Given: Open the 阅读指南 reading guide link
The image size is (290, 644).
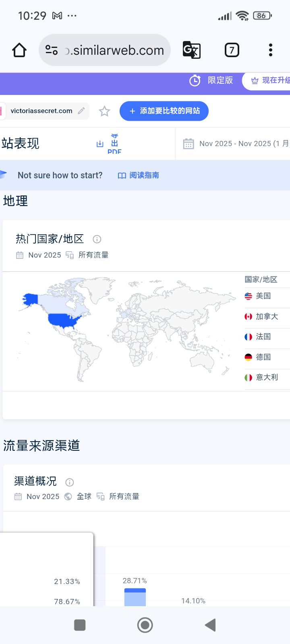Looking at the screenshot, I should [139, 175].
